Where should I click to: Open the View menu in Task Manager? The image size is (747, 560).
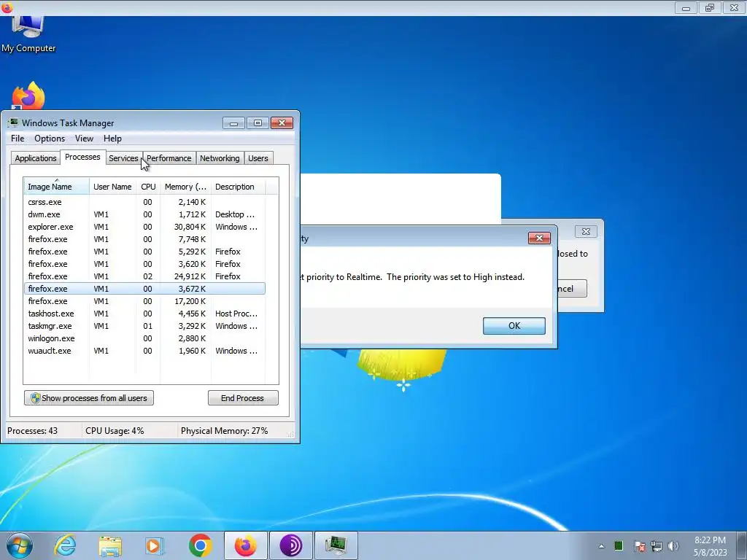point(84,139)
